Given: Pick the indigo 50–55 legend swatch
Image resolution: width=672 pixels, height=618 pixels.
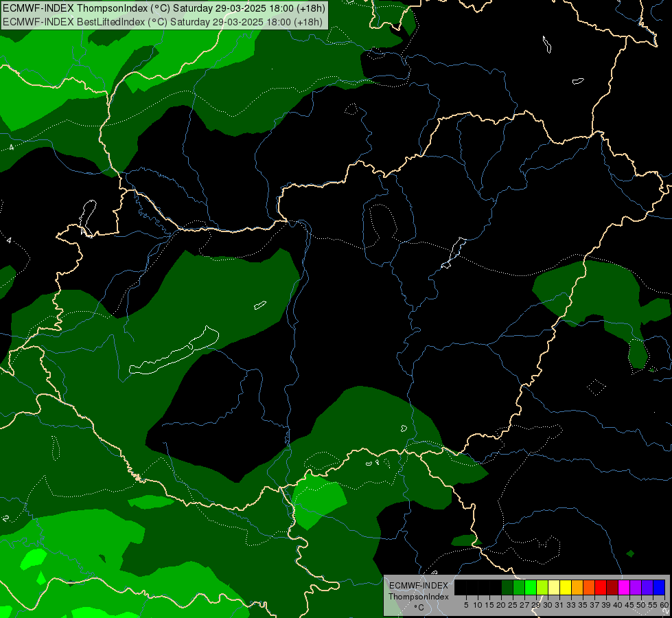Looking at the screenshot, I should coord(647,587).
